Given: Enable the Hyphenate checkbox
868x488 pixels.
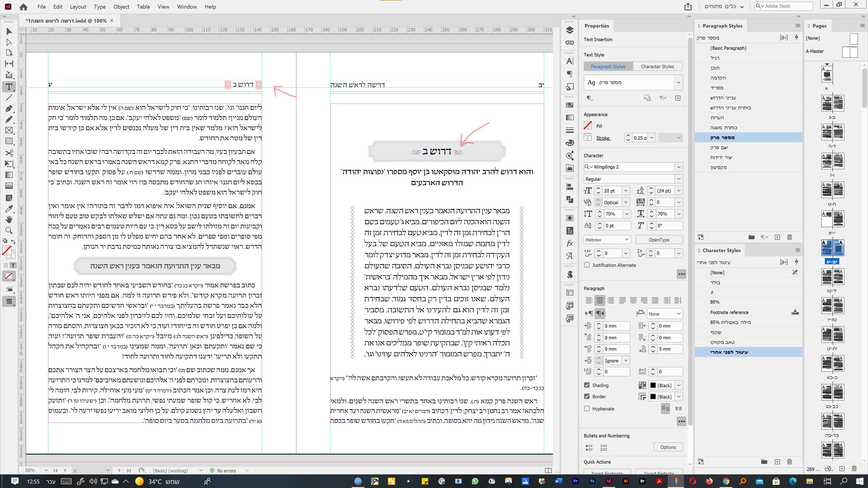Looking at the screenshot, I should tap(587, 408).
